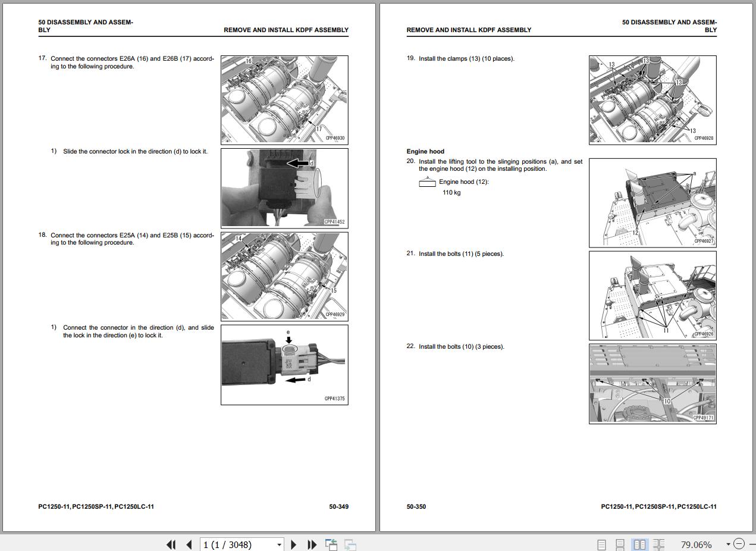Select the two-page facing view
This screenshot has height=551, width=756.
click(639, 544)
